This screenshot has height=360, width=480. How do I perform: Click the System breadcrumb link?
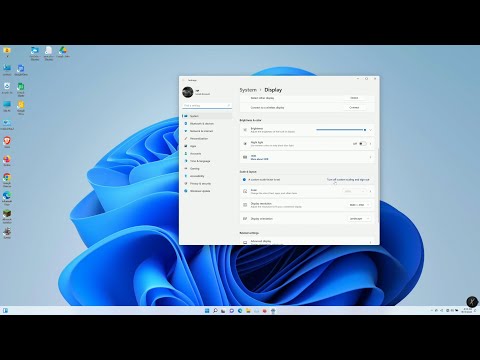[x=248, y=90]
